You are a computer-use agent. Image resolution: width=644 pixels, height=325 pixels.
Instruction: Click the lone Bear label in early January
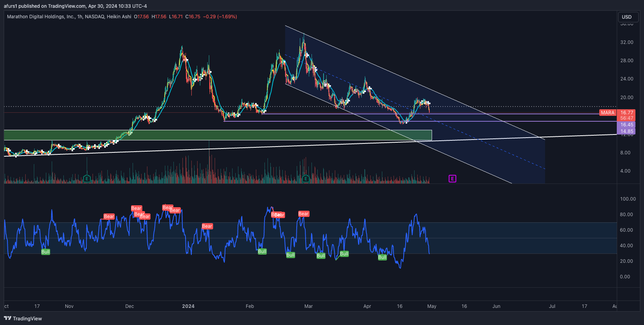pos(207,226)
